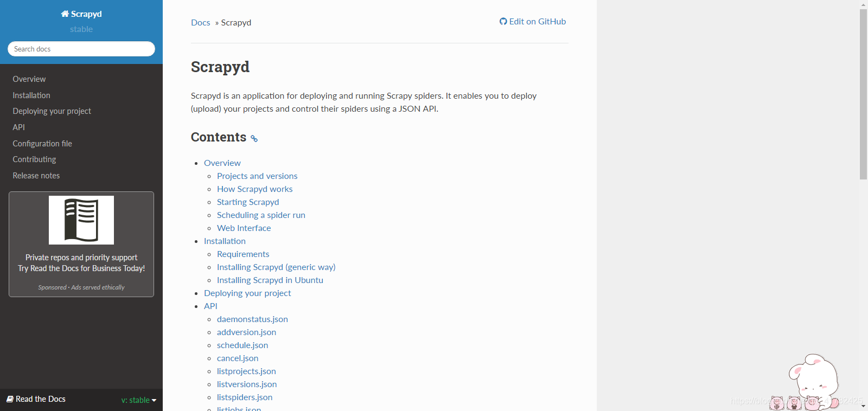This screenshot has width=868, height=411.
Task: Open Contributing in the sidebar
Action: click(x=34, y=159)
